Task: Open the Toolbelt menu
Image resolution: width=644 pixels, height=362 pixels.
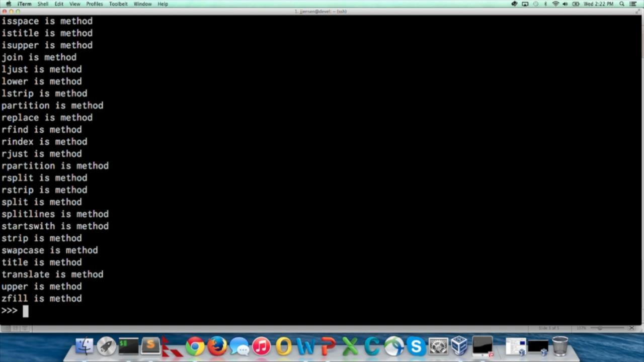Action: click(x=118, y=4)
